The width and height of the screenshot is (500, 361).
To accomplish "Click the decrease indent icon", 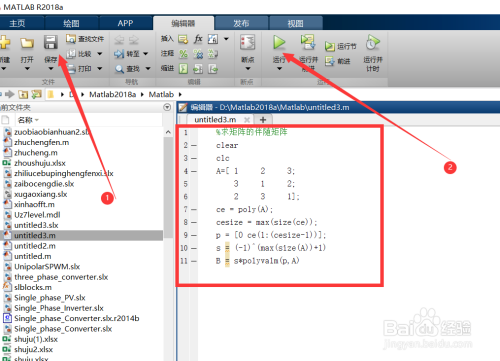I will [213, 69].
